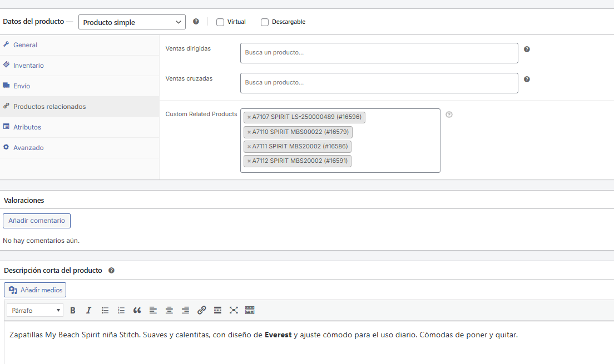Insert a numbered list

pyautogui.click(x=121, y=310)
